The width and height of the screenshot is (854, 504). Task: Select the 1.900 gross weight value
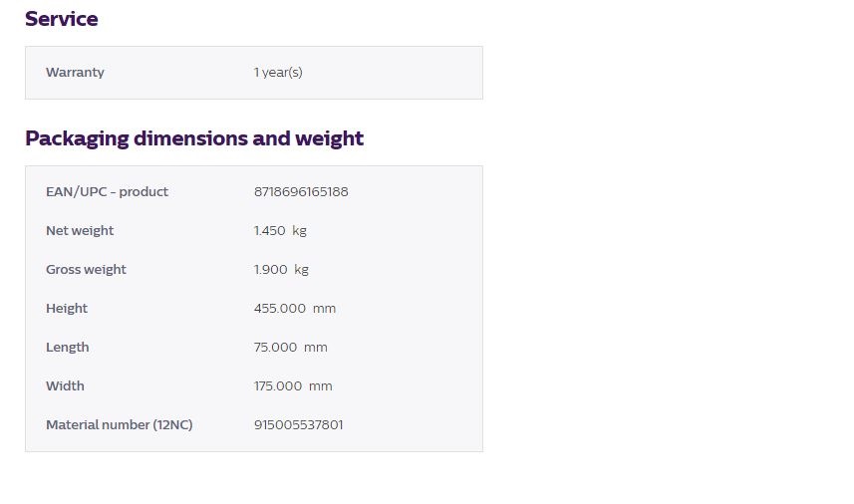pyautogui.click(x=270, y=269)
